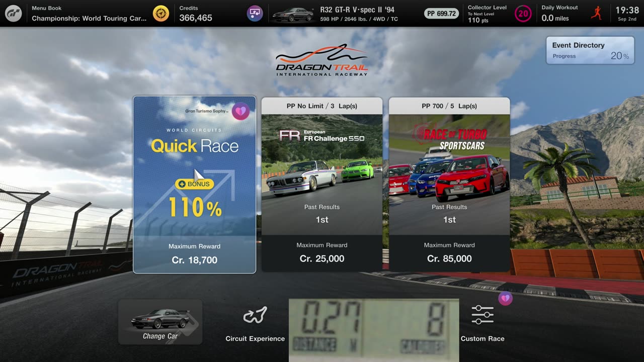Open Circuit Experience
The image size is (644, 362).
[x=255, y=324]
